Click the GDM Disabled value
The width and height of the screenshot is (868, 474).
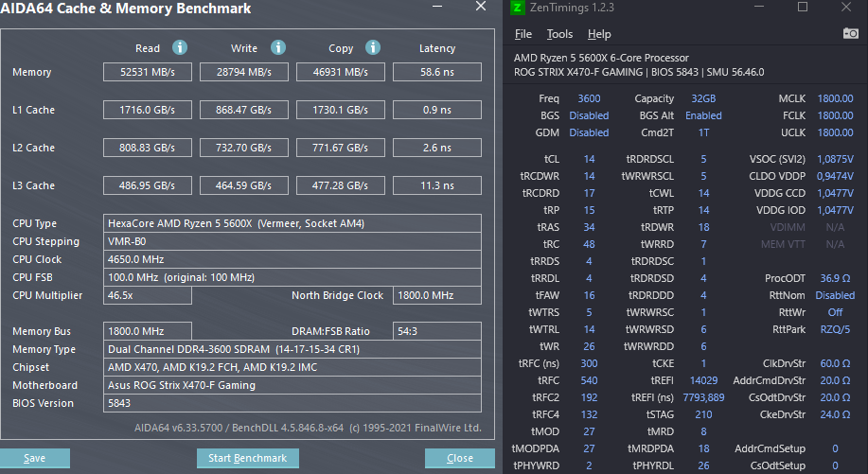pyautogui.click(x=589, y=132)
